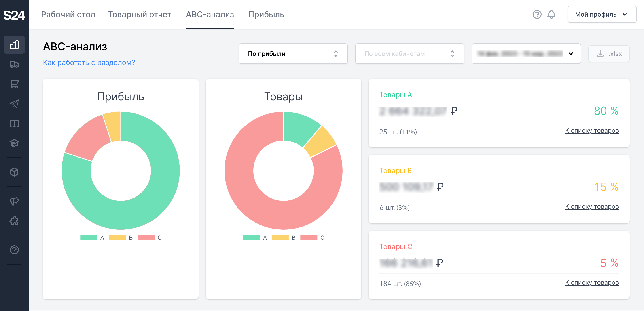Switch to the Товарный отчет tab
The image size is (644, 311).
[140, 15]
